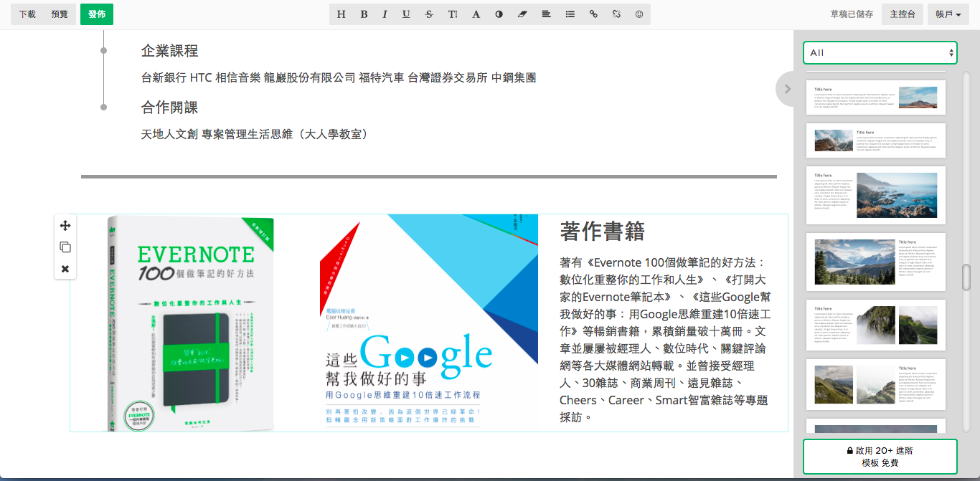Toggle bold formatting
The image size is (980, 481).
[364, 14]
